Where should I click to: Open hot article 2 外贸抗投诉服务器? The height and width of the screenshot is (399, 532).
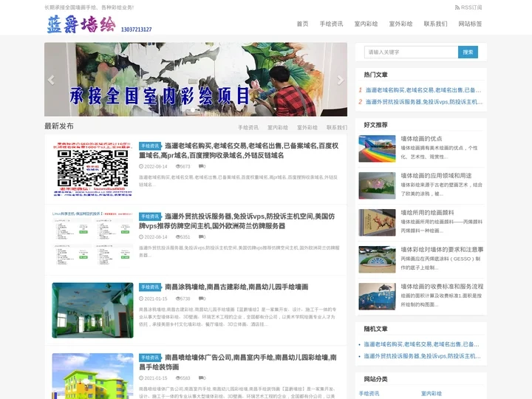pyautogui.click(x=424, y=102)
